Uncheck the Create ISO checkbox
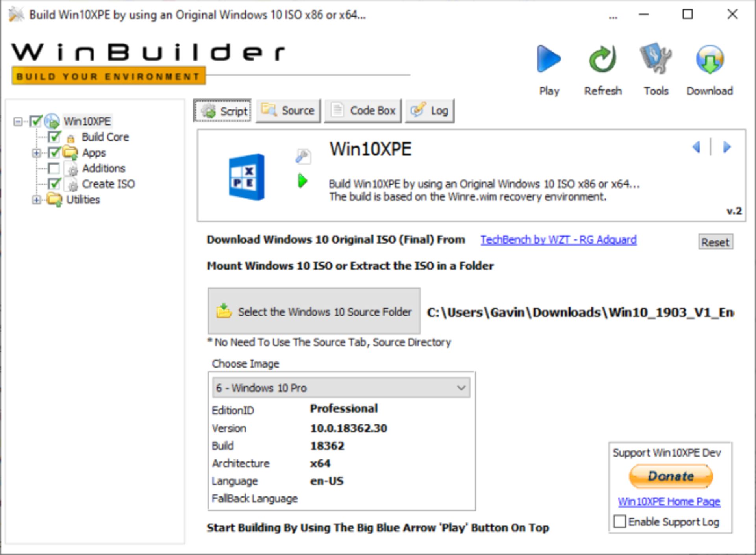 [54, 184]
